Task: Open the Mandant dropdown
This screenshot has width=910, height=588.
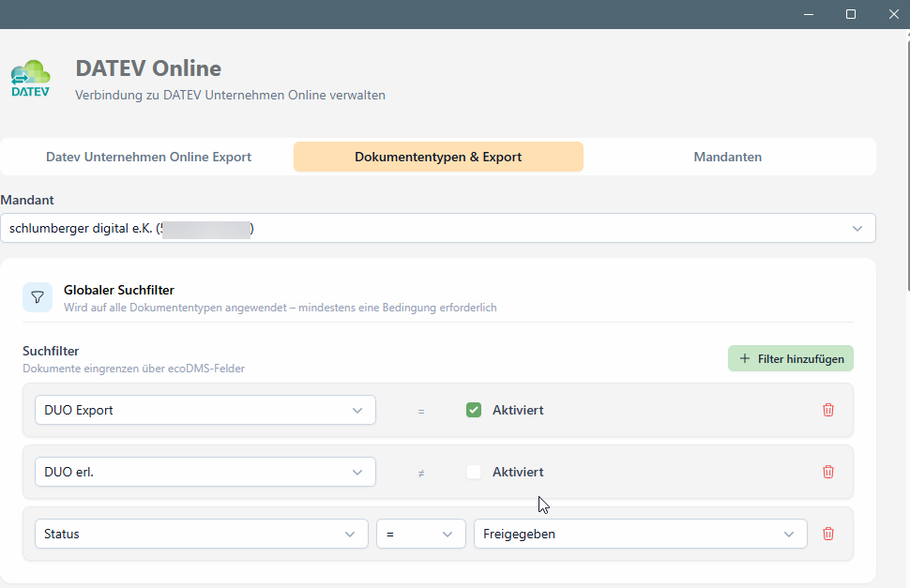Action: (x=437, y=228)
